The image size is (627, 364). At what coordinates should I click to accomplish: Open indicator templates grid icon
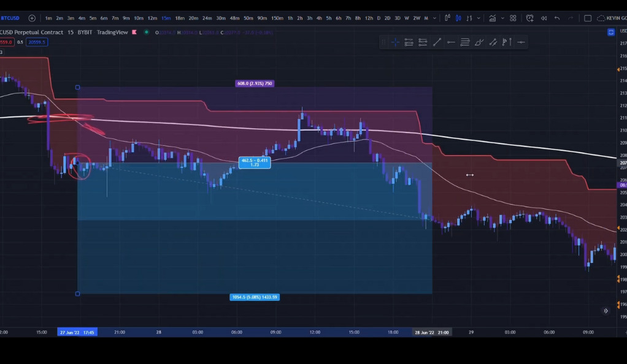(513, 18)
